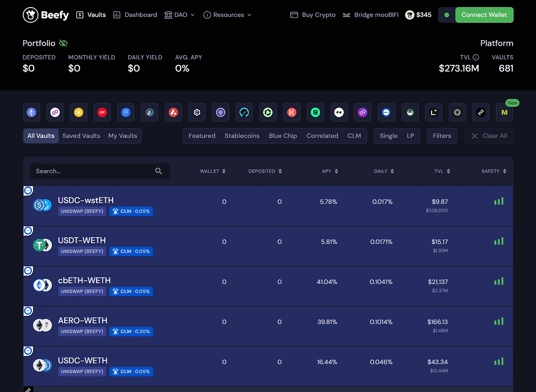Choose the Arbitrum chain filter icon
Image resolution: width=536 pixels, height=392 pixels.
pyautogui.click(x=149, y=112)
